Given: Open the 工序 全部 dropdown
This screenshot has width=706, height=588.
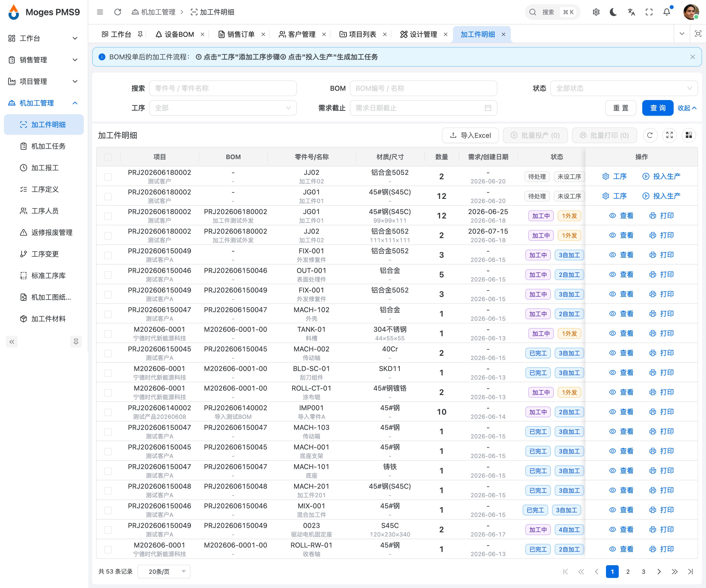Looking at the screenshot, I should (x=223, y=108).
